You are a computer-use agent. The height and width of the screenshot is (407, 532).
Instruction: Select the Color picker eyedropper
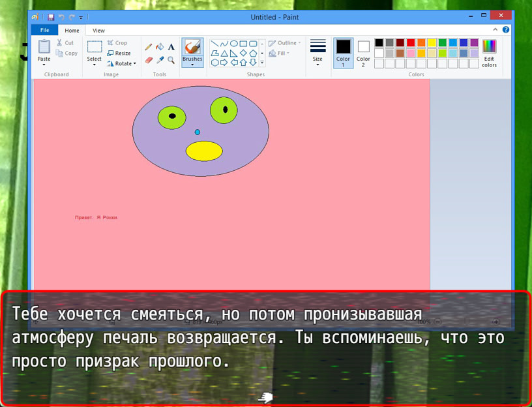coord(160,60)
